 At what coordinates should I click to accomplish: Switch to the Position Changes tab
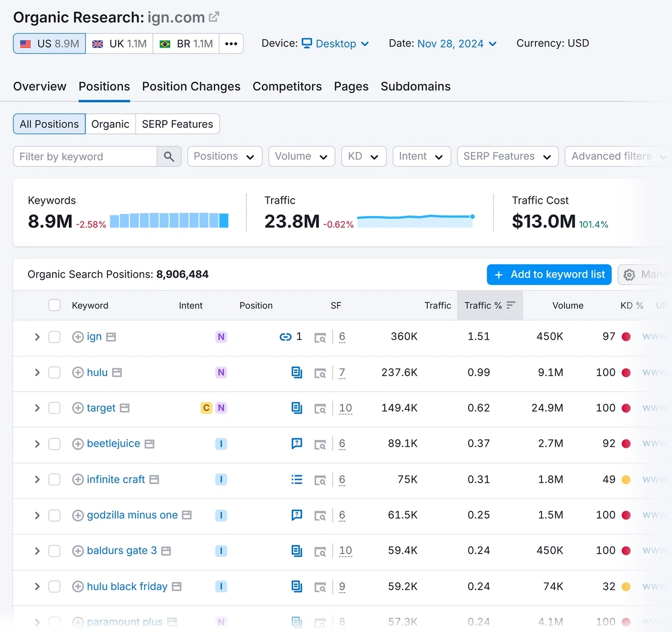(x=191, y=87)
